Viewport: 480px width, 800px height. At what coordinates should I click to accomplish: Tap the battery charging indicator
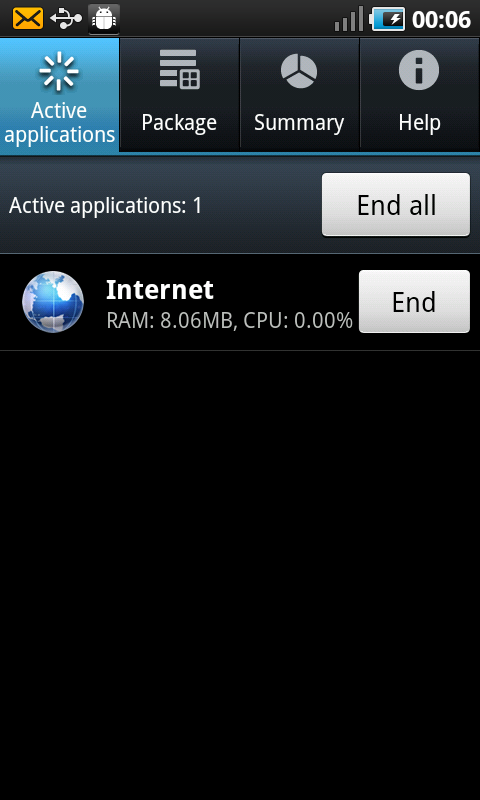tap(387, 19)
